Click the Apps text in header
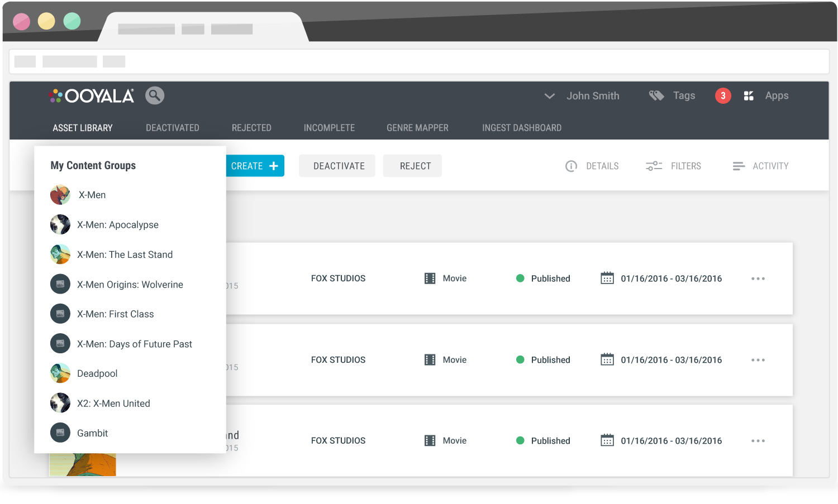The width and height of the screenshot is (838, 504). tap(777, 96)
